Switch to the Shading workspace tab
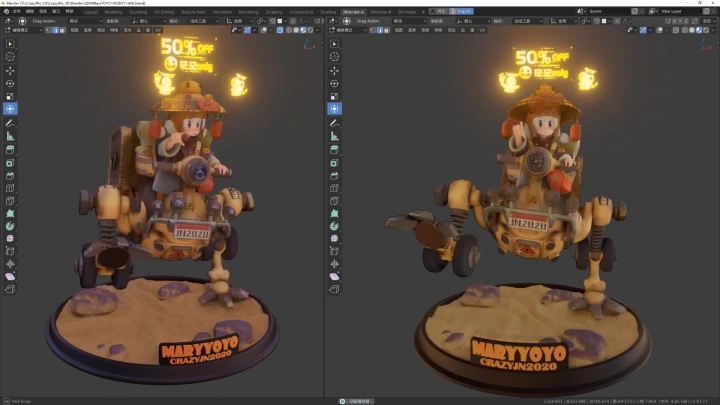Image resolution: width=720 pixels, height=405 pixels. pos(328,12)
